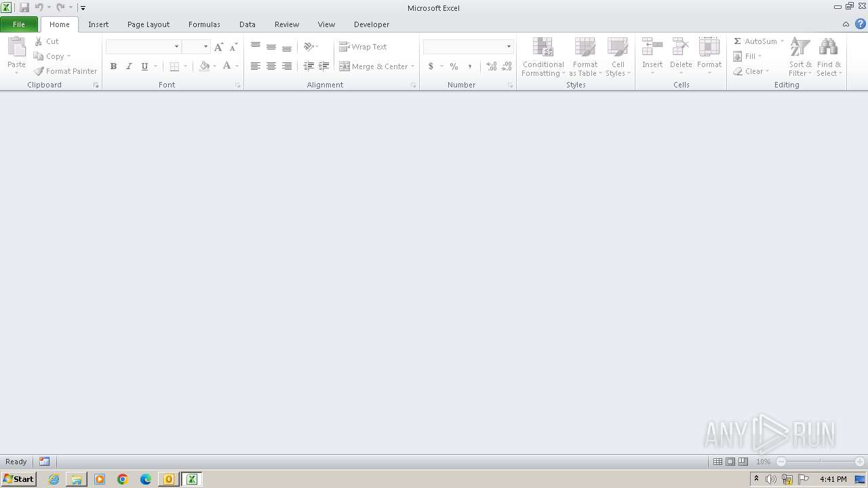Click the Fill Color bucket swatch
The width and height of the screenshot is (868, 488).
click(x=204, y=66)
